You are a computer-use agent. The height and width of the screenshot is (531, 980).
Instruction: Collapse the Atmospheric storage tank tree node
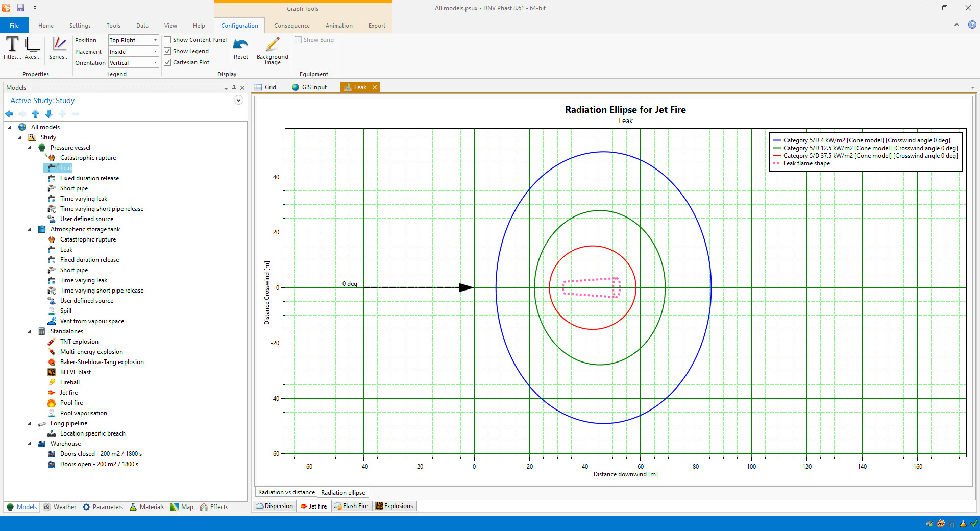point(30,229)
